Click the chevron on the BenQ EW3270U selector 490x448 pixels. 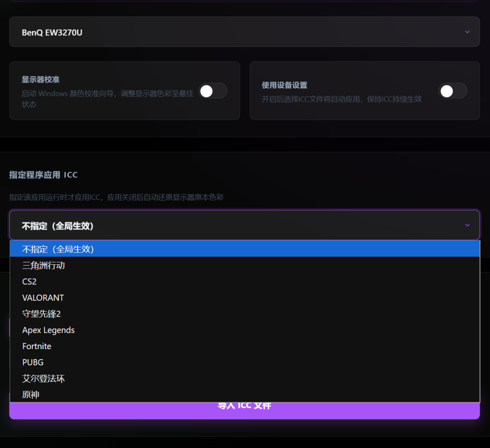467,32
